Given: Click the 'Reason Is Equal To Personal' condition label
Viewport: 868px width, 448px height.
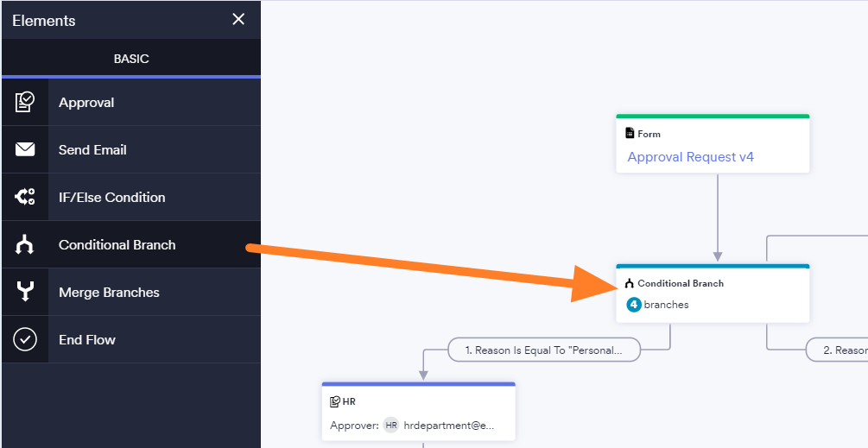Looking at the screenshot, I should tap(543, 350).
